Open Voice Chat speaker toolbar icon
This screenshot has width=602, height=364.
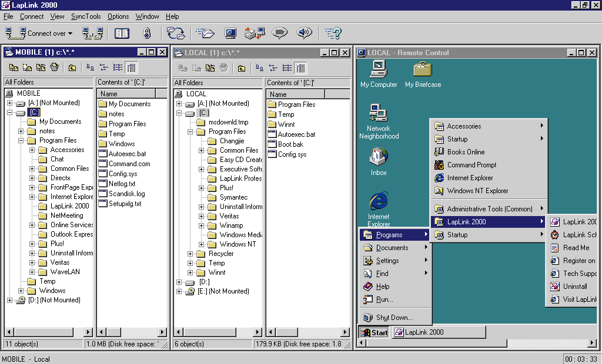[x=305, y=33]
